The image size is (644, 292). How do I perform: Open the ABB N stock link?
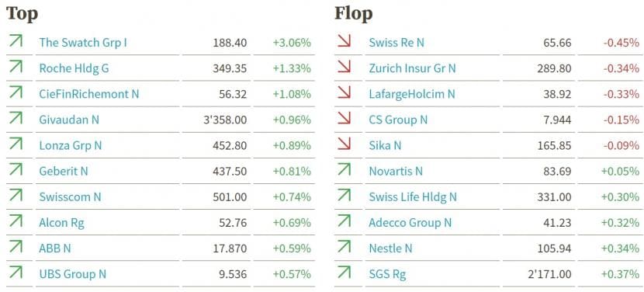55,249
